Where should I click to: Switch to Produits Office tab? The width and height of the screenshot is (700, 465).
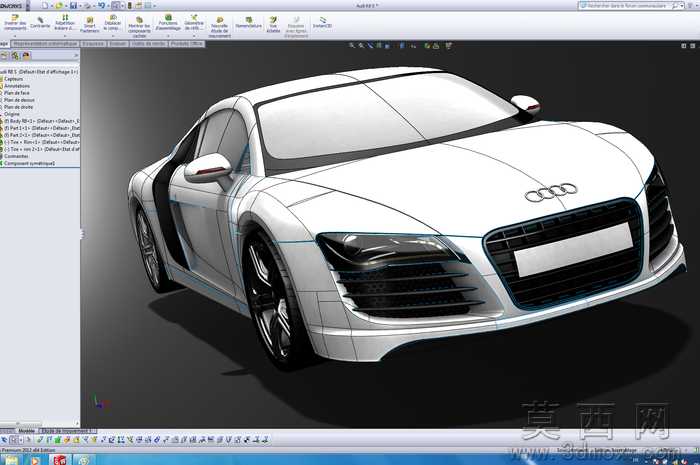[x=187, y=44]
